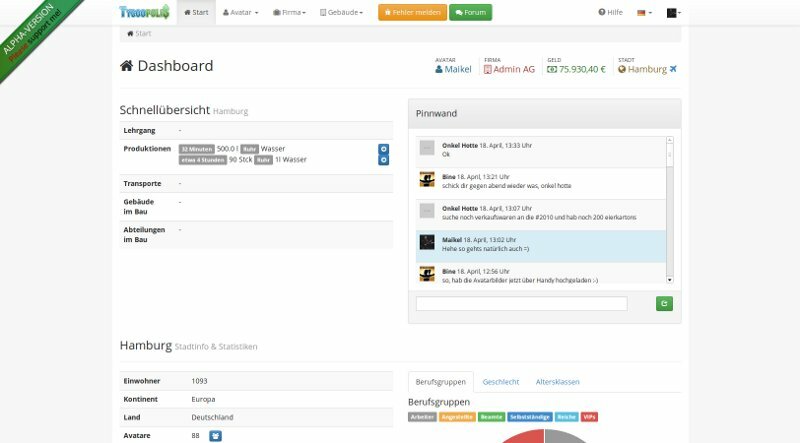Click the orange Fehler melden button
The height and width of the screenshot is (443, 800).
click(410, 13)
